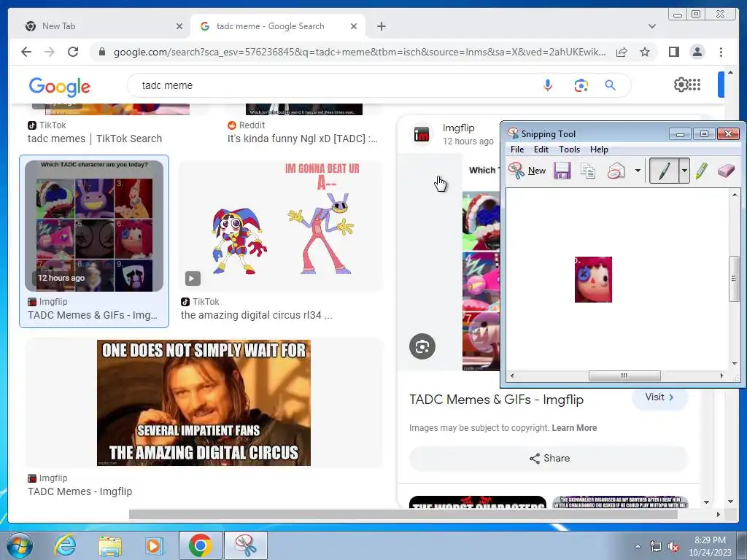Open the Which TADC character thumbnail

(94, 226)
